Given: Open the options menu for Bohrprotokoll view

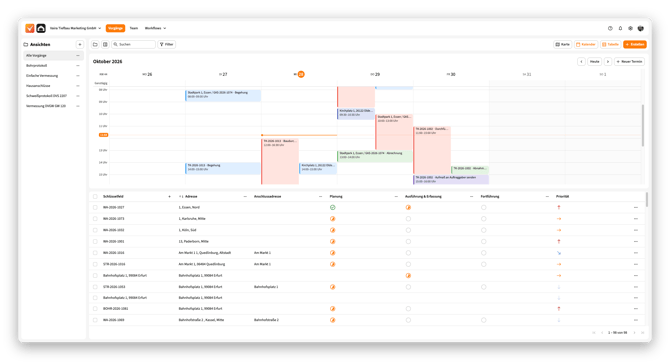Looking at the screenshot, I should [78, 66].
